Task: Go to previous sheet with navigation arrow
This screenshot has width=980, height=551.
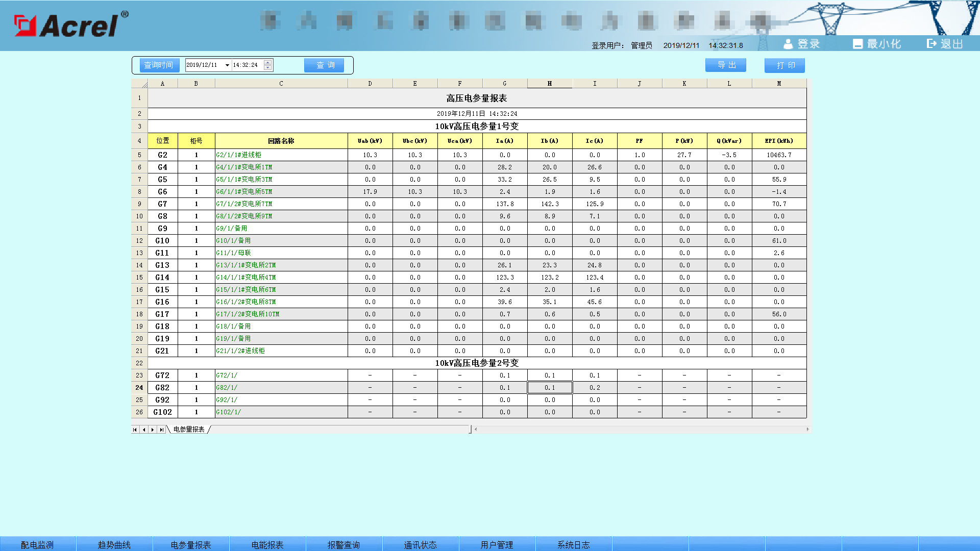Action: (144, 430)
